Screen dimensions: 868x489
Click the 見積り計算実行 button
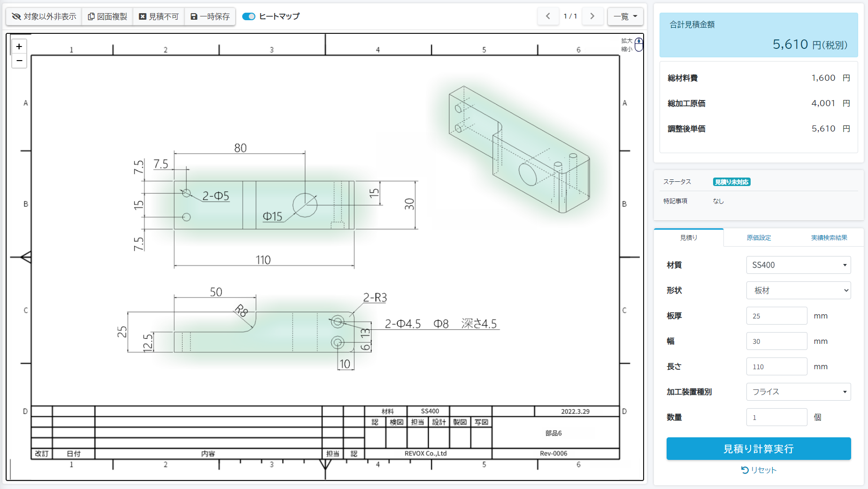tap(759, 449)
